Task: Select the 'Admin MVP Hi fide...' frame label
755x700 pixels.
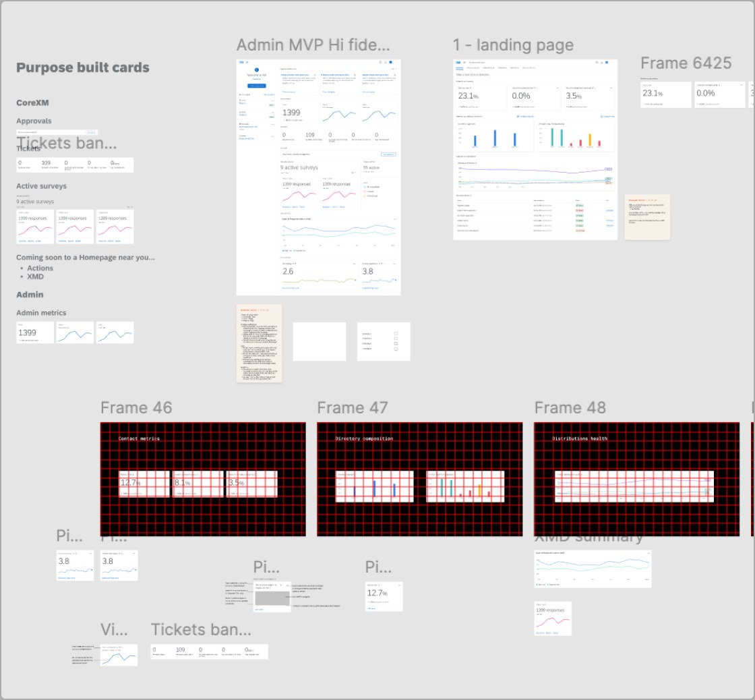Action: point(313,45)
